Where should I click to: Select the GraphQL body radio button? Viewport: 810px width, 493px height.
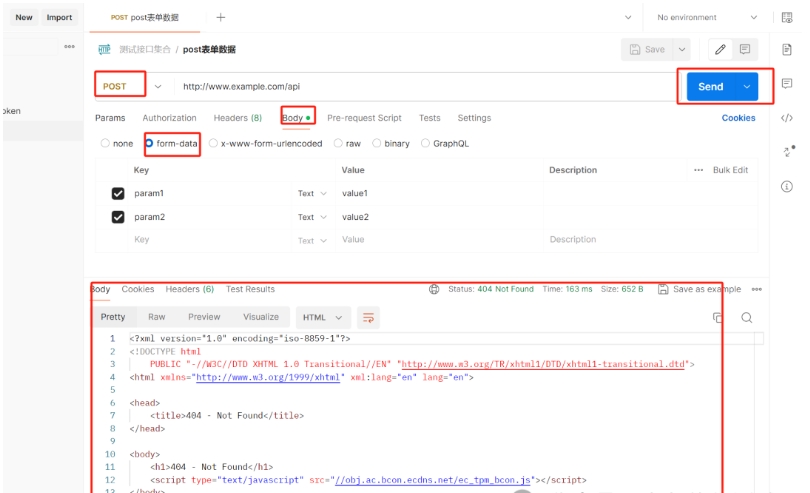click(x=425, y=143)
